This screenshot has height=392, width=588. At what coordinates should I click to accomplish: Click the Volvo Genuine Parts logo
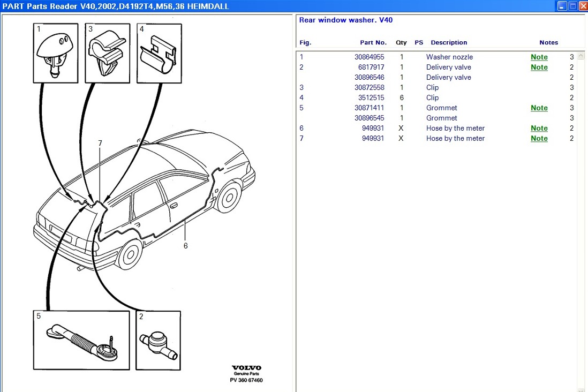coord(246,370)
